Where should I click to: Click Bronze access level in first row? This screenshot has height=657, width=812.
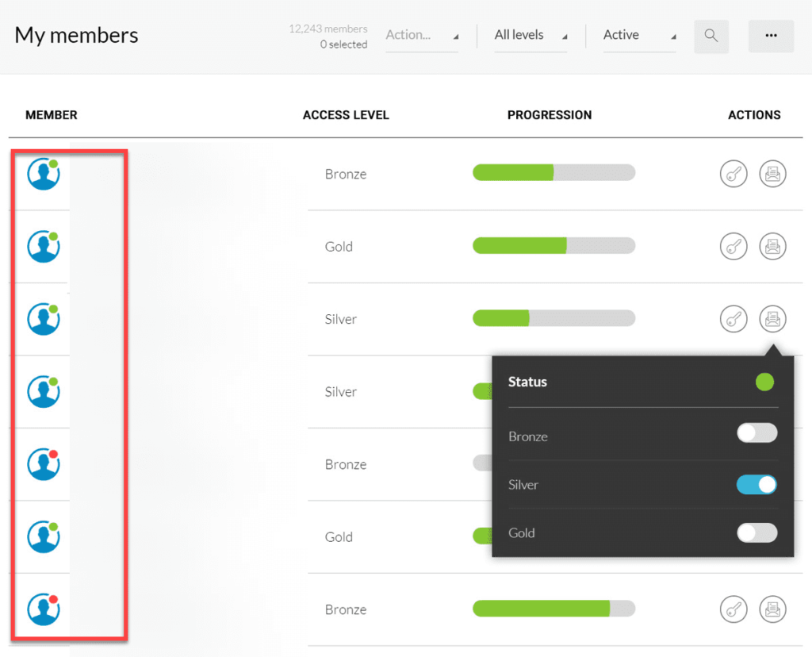coord(346,174)
